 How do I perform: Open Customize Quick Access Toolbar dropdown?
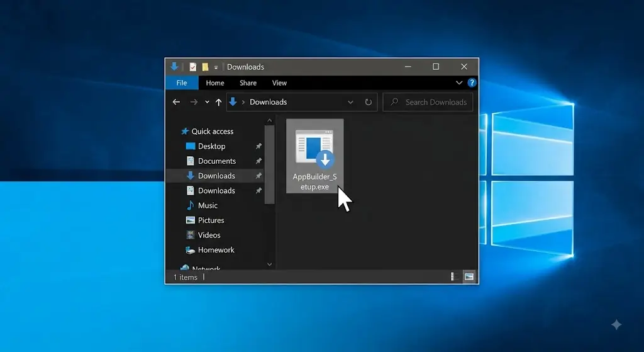[216, 67]
